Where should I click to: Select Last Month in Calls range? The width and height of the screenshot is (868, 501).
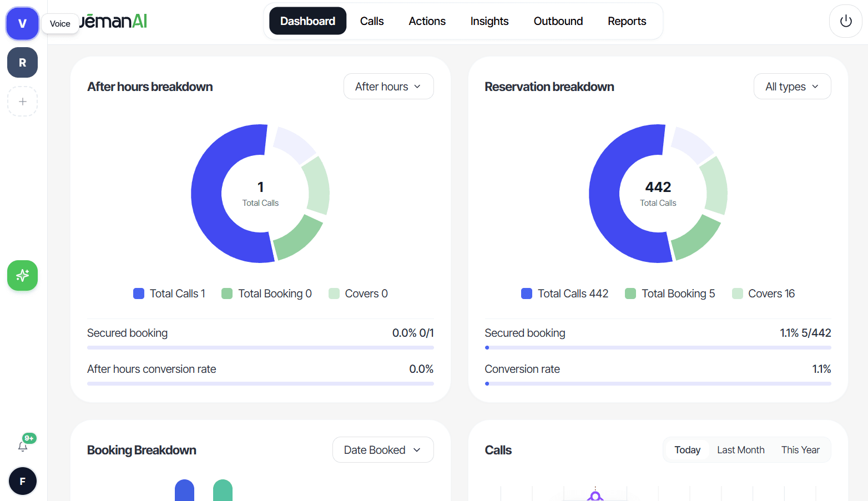tap(740, 450)
